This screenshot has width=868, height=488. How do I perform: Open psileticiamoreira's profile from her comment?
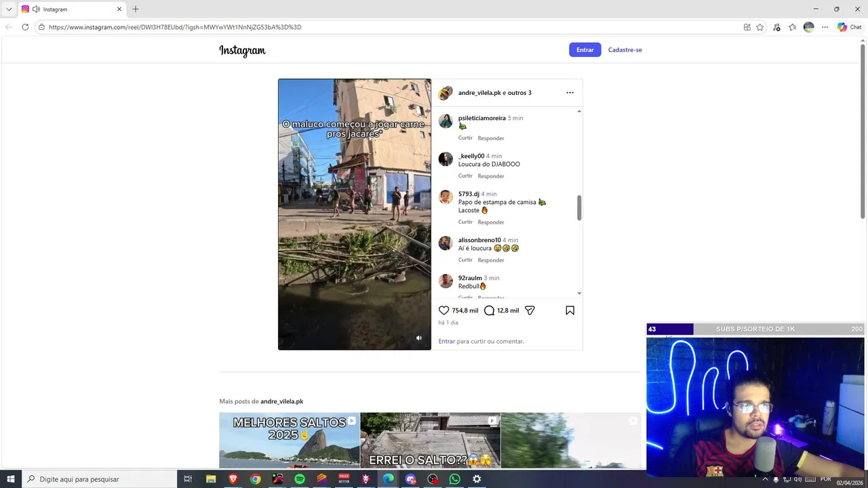point(482,118)
